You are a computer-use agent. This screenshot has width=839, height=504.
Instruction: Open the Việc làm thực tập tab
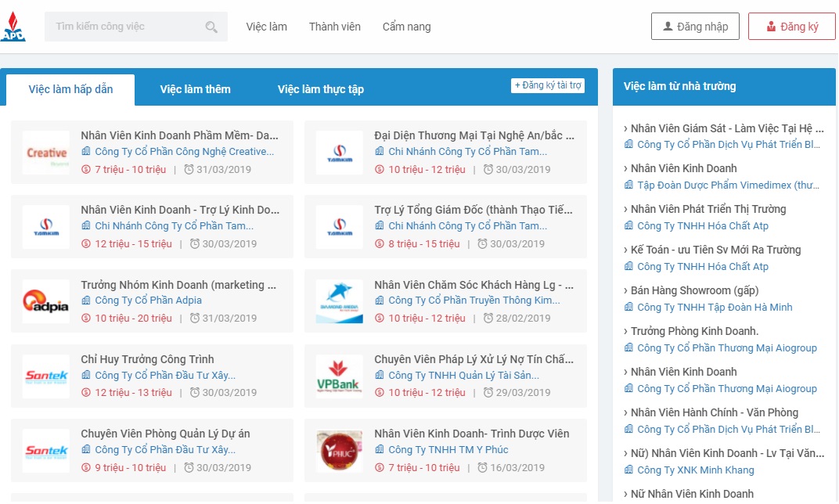(x=321, y=89)
